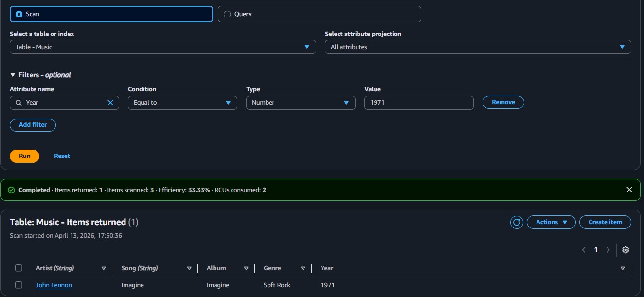Sort by the Genre column arrow

click(303, 268)
